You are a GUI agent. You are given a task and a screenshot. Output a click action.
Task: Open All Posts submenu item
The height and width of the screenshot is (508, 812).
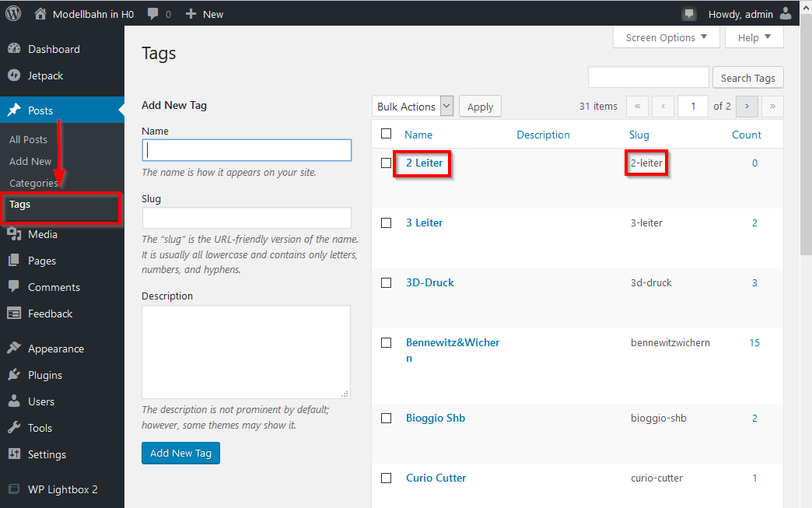point(29,139)
